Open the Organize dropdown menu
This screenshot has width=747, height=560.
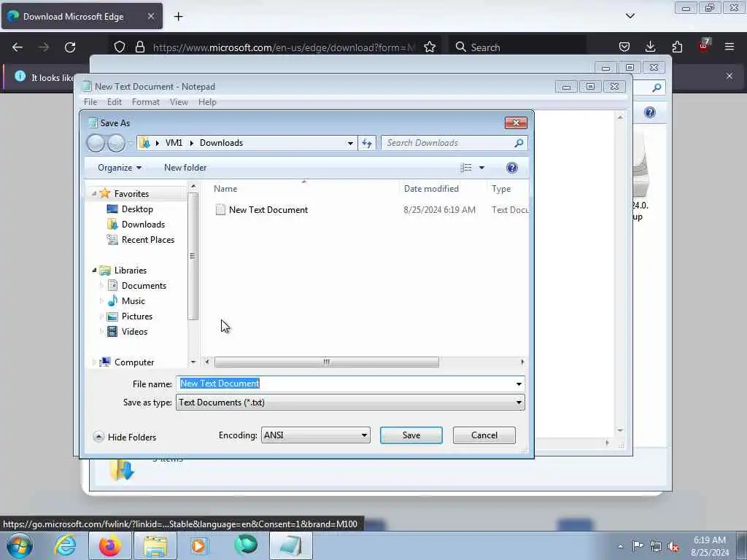pos(120,168)
